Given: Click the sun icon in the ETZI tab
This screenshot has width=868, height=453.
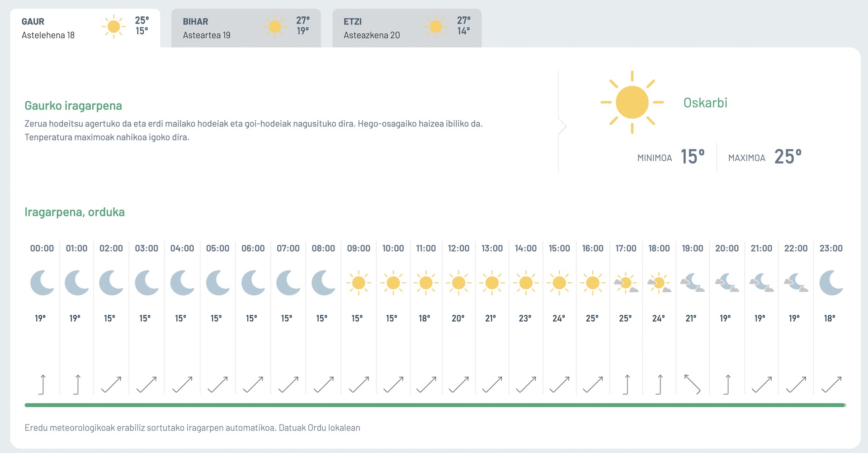Looking at the screenshot, I should pos(435,27).
